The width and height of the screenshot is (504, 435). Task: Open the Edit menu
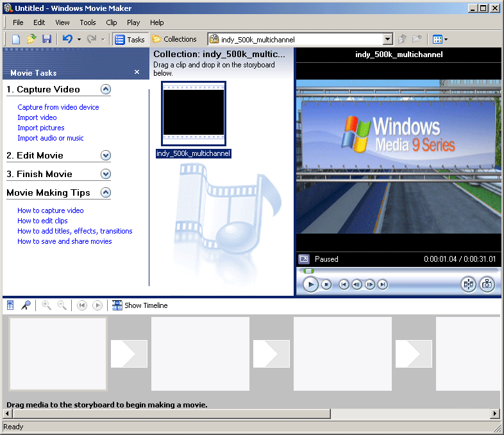click(x=39, y=22)
